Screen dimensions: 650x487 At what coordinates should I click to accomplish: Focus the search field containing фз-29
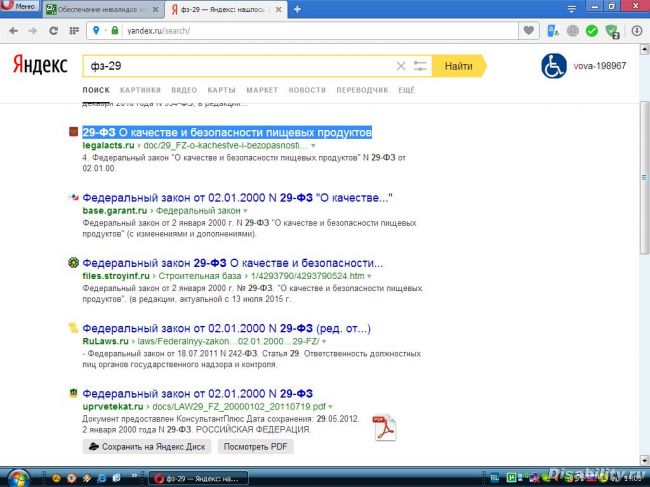pos(238,66)
